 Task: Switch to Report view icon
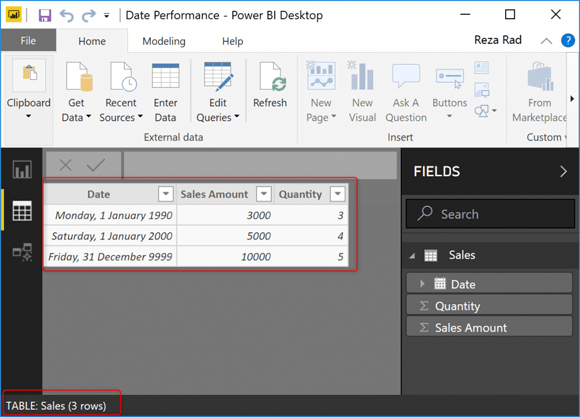coord(22,169)
